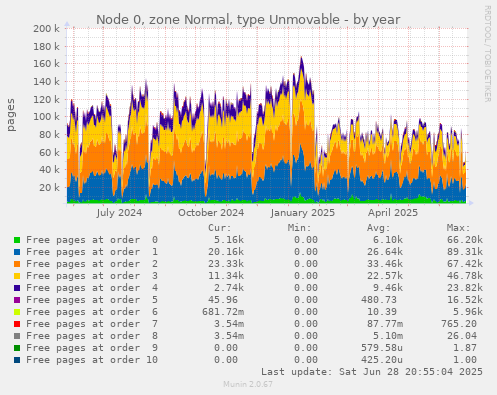Click the purple order 5 legend swatch
The height and width of the screenshot is (395, 497).
(17, 300)
